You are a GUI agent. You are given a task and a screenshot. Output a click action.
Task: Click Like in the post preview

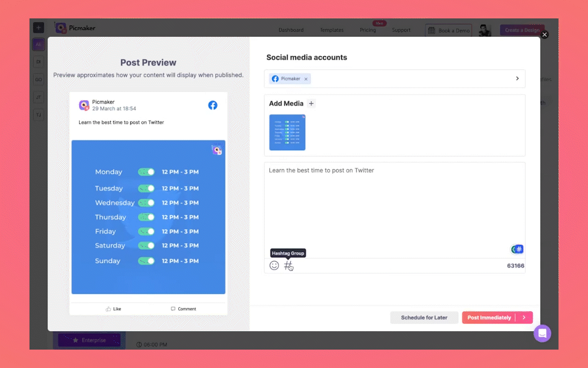(113, 309)
